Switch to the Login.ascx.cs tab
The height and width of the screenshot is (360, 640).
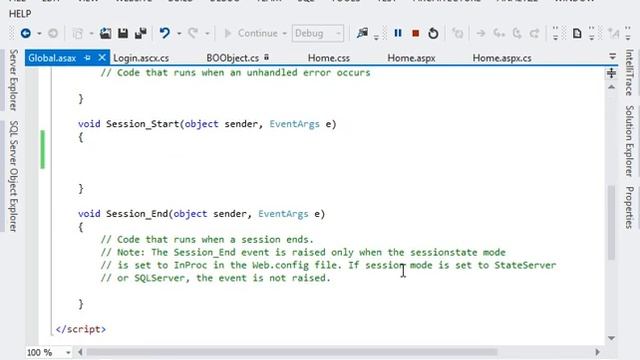pos(141,58)
